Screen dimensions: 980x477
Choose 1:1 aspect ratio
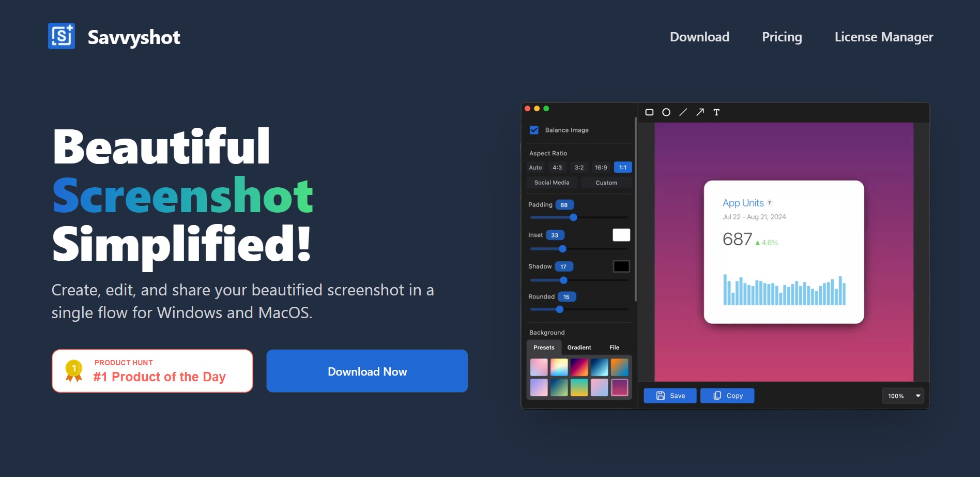623,168
